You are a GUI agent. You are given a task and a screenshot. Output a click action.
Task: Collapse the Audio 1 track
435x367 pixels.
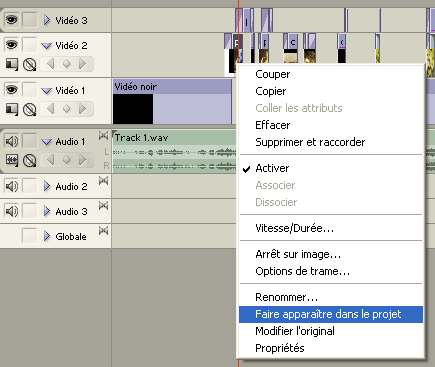coord(46,142)
